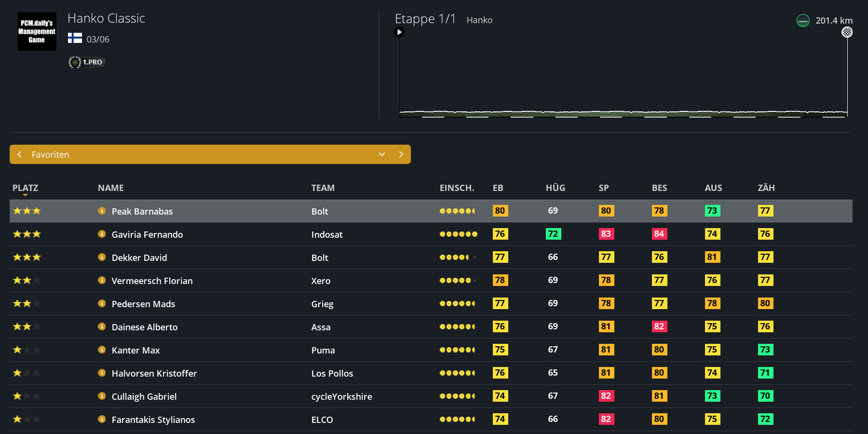Sort table by PLATZ column
The height and width of the screenshot is (434, 868).
pos(25,188)
